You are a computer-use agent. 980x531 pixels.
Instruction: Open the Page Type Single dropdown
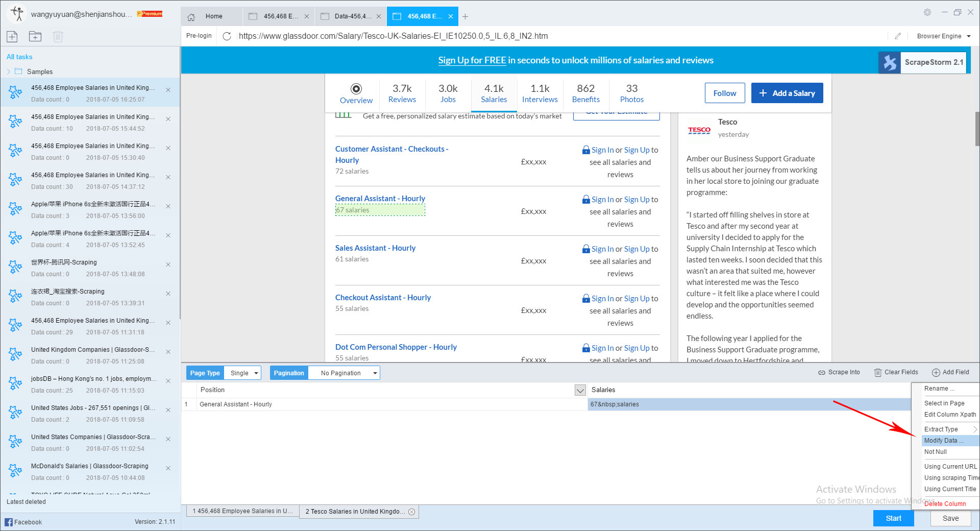click(243, 373)
